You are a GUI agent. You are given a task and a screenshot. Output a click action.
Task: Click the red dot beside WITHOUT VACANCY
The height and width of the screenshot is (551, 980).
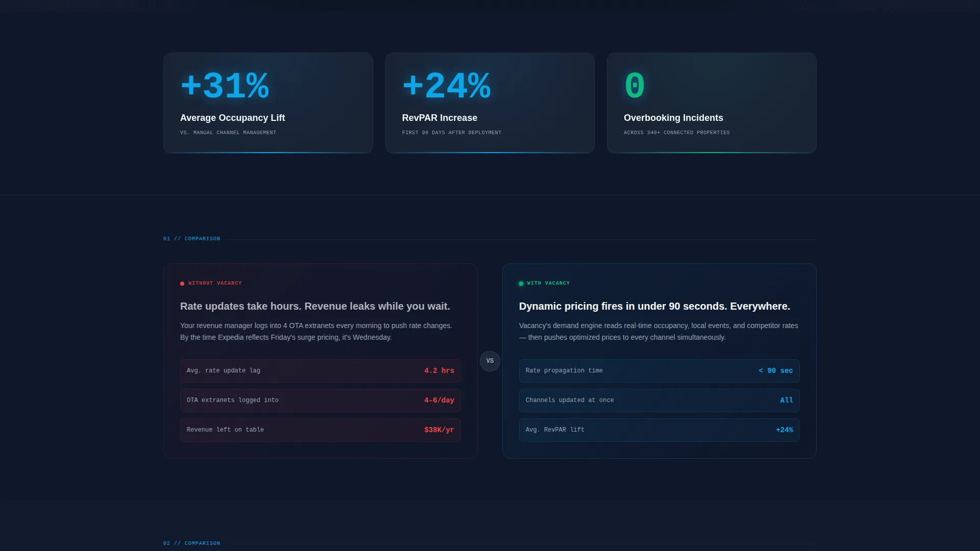(x=182, y=284)
